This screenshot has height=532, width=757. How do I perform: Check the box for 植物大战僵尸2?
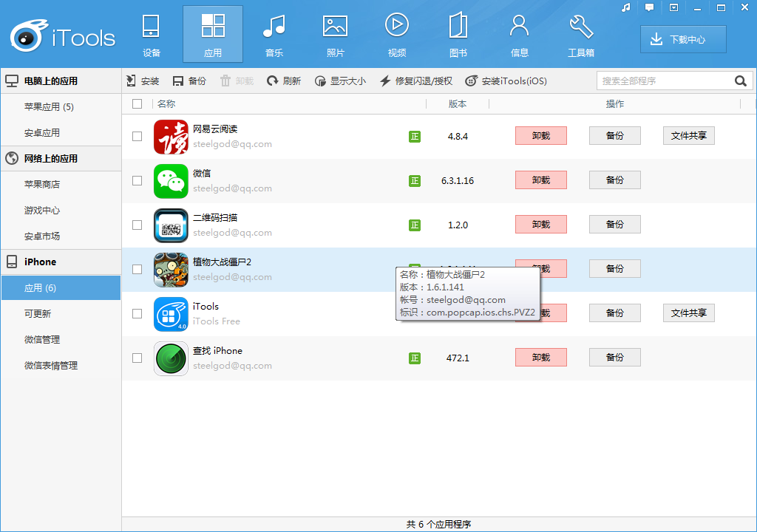(137, 270)
